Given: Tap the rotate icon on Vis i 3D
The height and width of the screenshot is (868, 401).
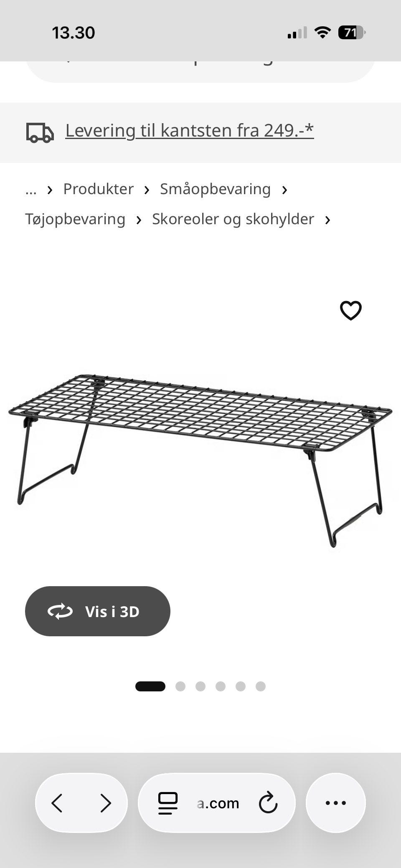Looking at the screenshot, I should tap(60, 611).
